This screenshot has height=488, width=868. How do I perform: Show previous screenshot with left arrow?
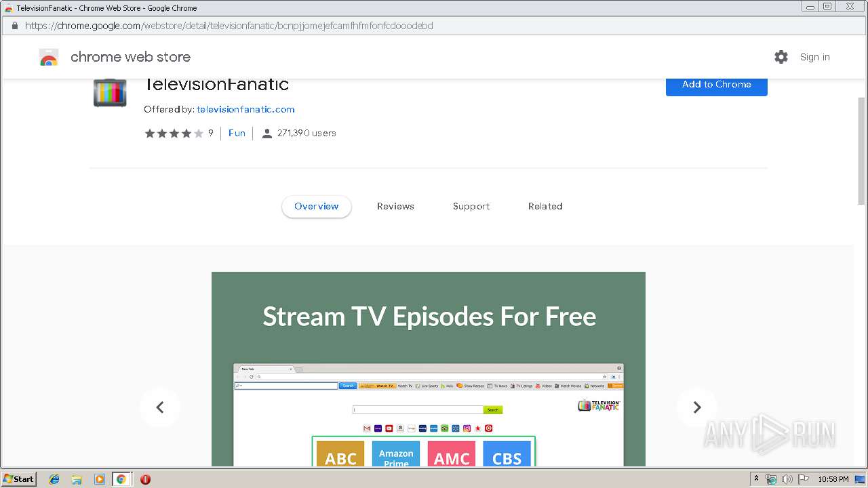[x=160, y=407]
